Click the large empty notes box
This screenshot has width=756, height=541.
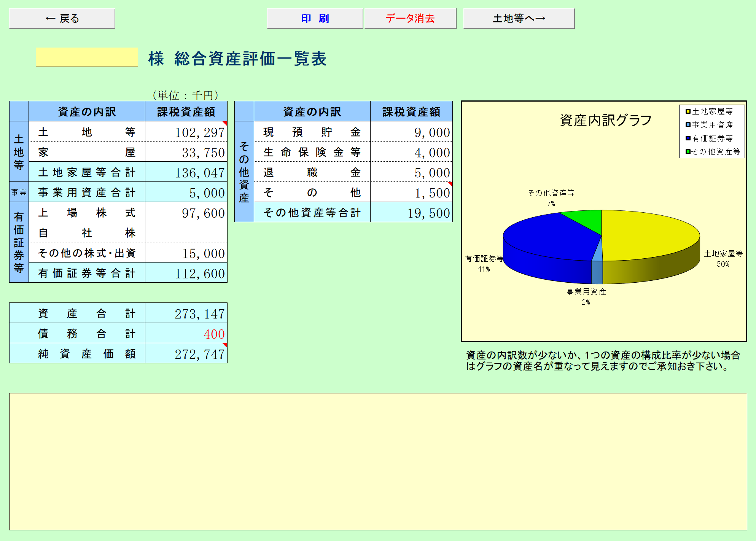pyautogui.click(x=378, y=461)
